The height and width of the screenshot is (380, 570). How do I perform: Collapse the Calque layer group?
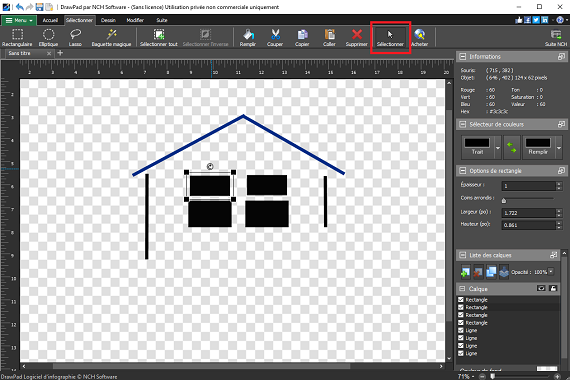[x=462, y=288]
